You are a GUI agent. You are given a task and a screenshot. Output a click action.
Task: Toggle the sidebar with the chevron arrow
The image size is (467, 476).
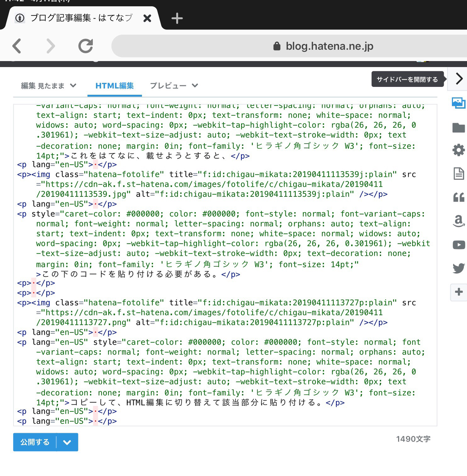point(459,79)
